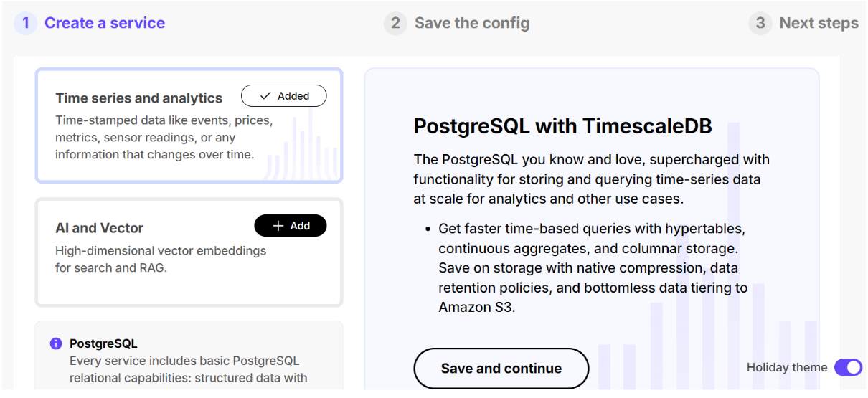The height and width of the screenshot is (398, 868).
Task: Toggle the Holiday theme switch
Action: (848, 367)
